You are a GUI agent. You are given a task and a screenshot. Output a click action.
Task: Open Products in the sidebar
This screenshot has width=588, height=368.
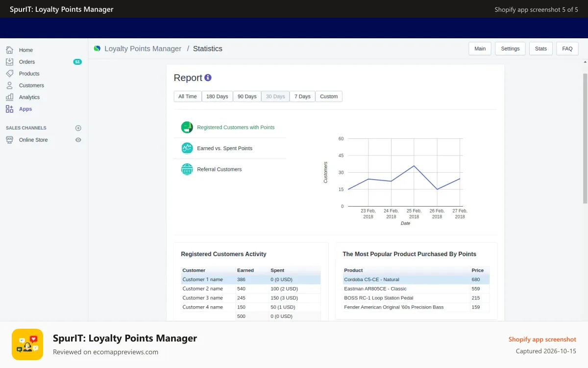pyautogui.click(x=29, y=74)
